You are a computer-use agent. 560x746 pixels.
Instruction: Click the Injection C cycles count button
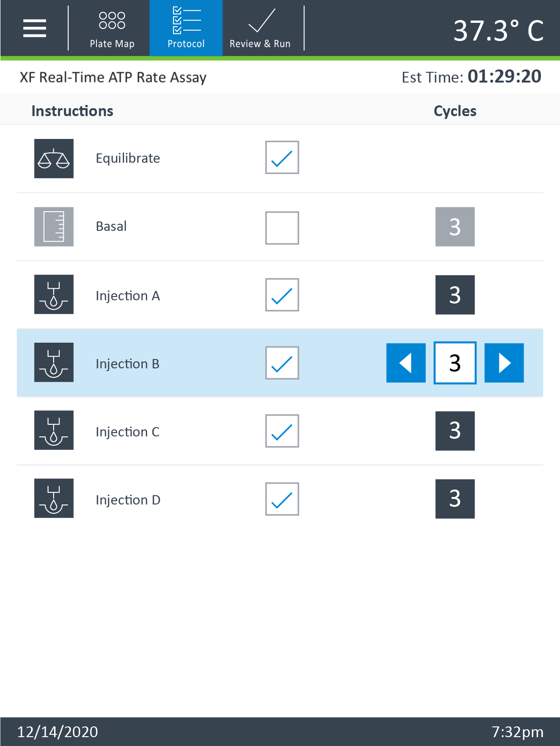point(455,431)
